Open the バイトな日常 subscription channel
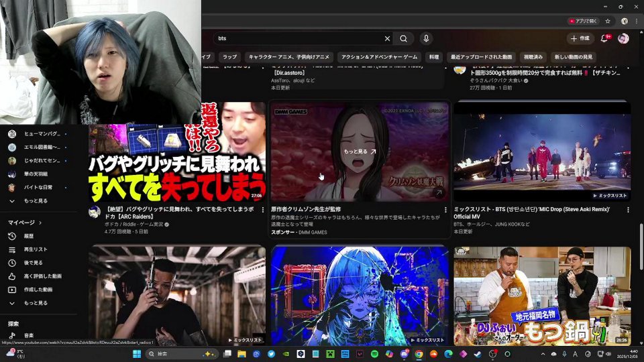Viewport: 644px width, 362px height. point(38,187)
